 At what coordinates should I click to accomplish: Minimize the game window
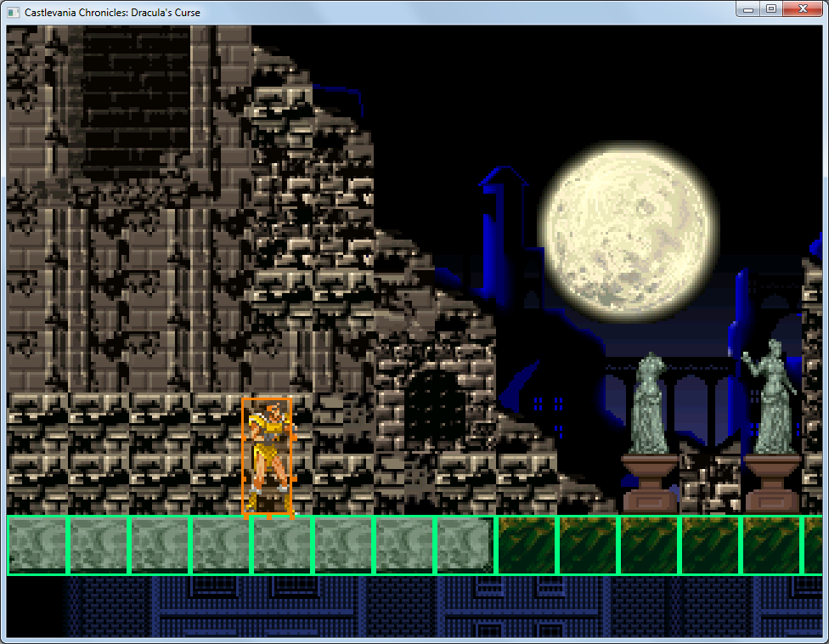(748, 9)
